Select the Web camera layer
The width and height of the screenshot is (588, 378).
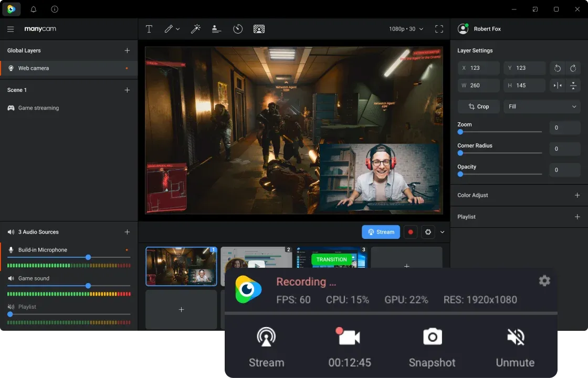pos(34,68)
